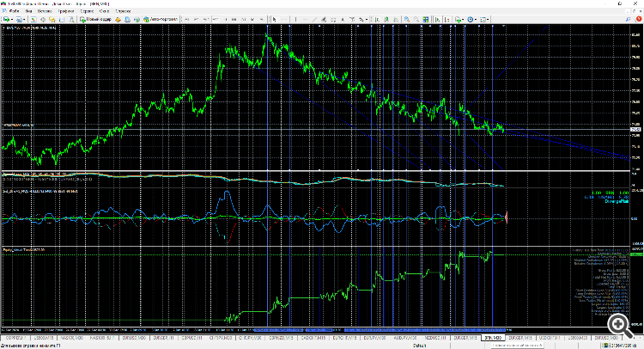This screenshot has width=644, height=349.
Task: Expand the Indicators dropdown arrow
Action: coord(463,19)
